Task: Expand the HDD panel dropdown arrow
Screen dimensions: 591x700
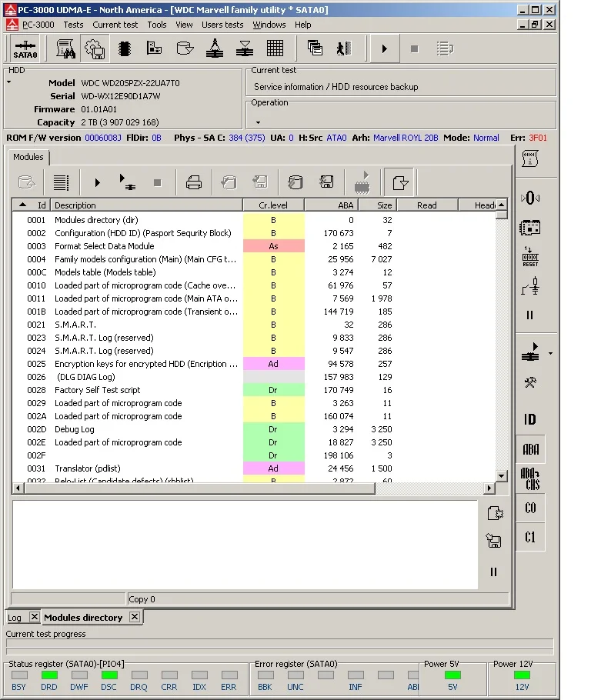Action: [9, 82]
